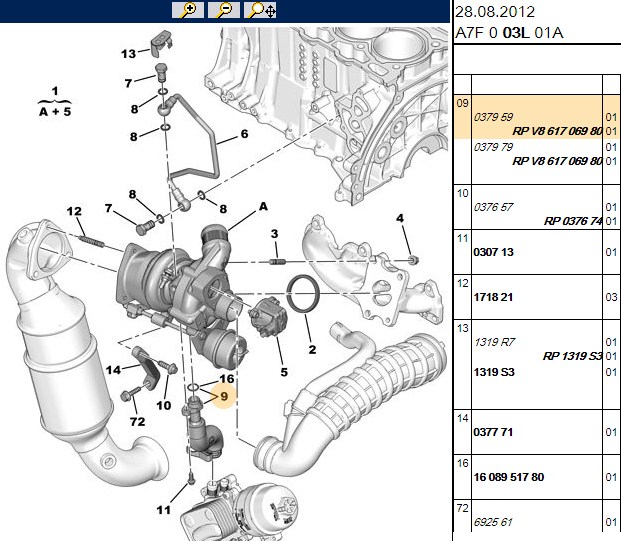621x541 pixels.
Task: Select part number 0379 79
Action: click(493, 147)
